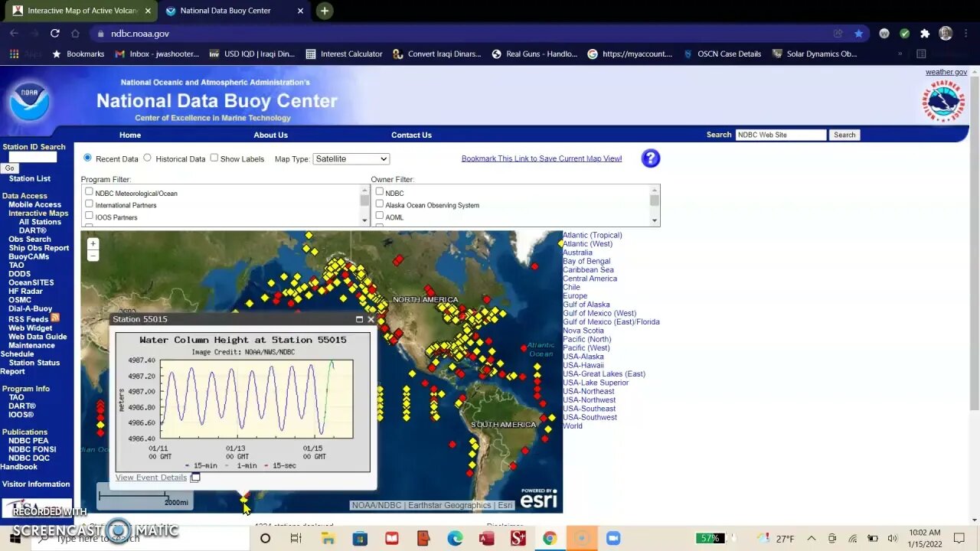Screen dimensions: 980x551
Task: Click the RSS Feeds orange icon
Action: tap(55, 318)
